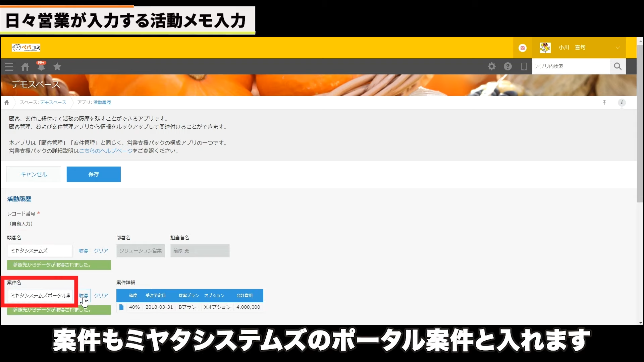Open the mail icon in header

click(522, 48)
